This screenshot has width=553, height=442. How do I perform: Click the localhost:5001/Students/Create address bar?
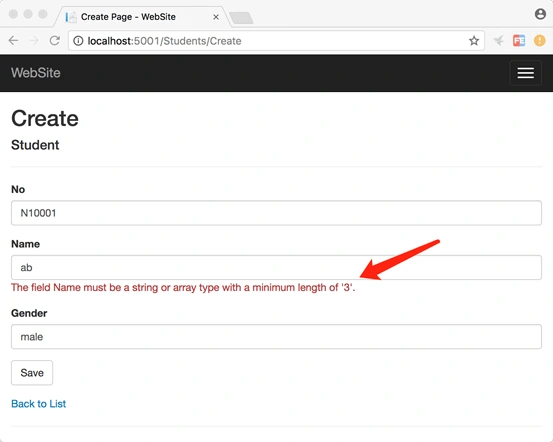pos(276,41)
